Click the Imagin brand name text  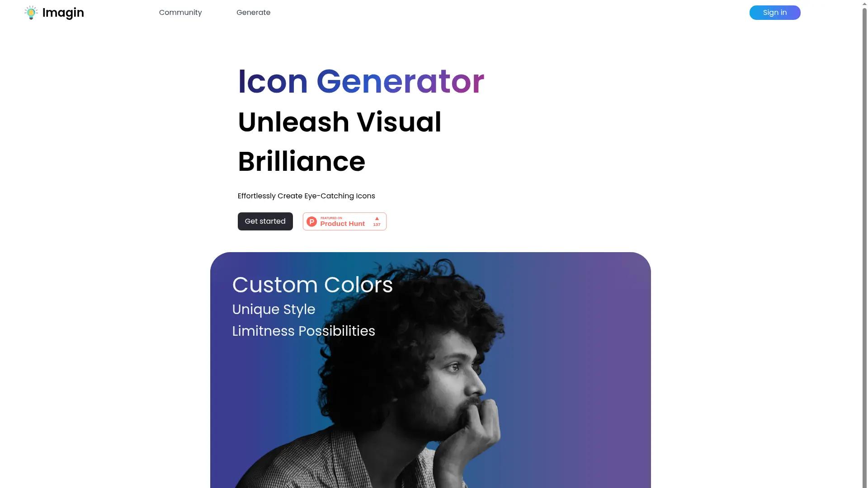point(63,13)
